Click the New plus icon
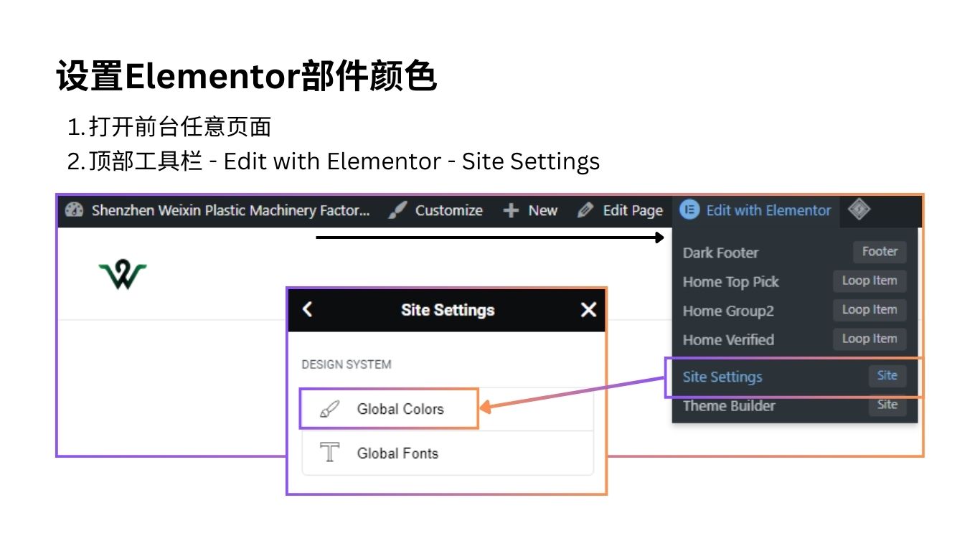Image resolution: width=980 pixels, height=551 pixels. [x=511, y=210]
